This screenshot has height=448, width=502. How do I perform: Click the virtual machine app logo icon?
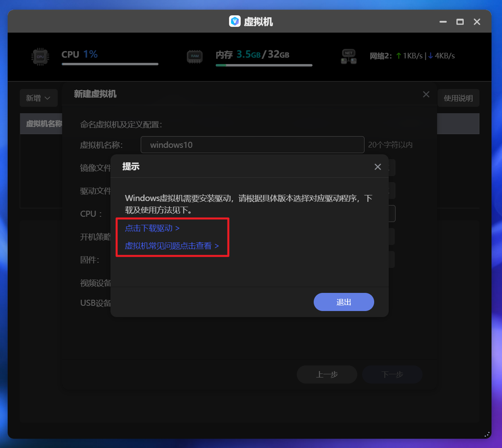(x=235, y=21)
